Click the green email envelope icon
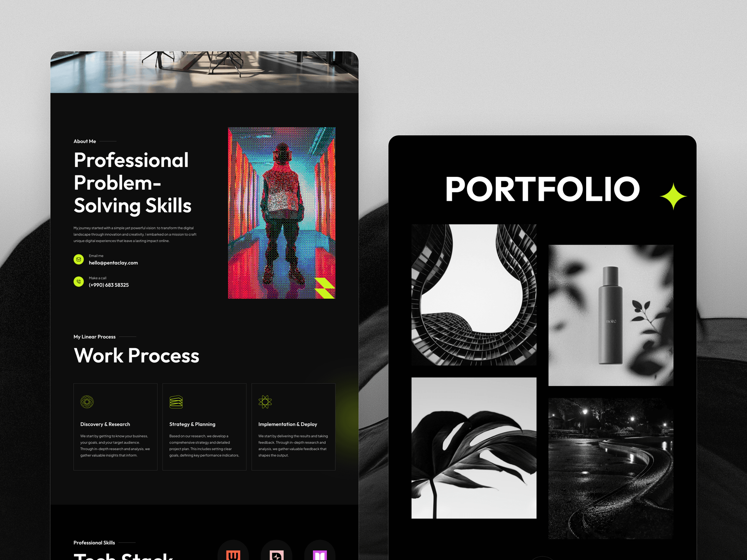The height and width of the screenshot is (560, 747). 78,259
